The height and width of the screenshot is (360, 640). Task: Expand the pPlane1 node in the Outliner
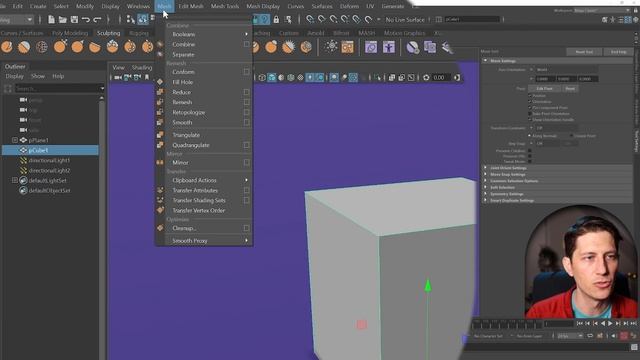point(15,140)
